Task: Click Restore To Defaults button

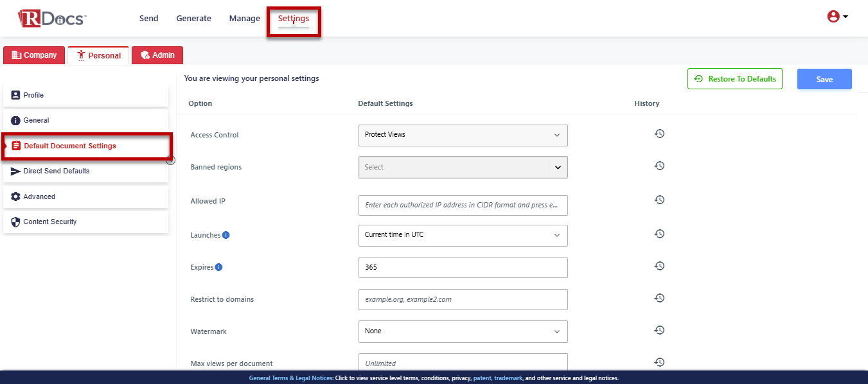Action: pos(734,79)
